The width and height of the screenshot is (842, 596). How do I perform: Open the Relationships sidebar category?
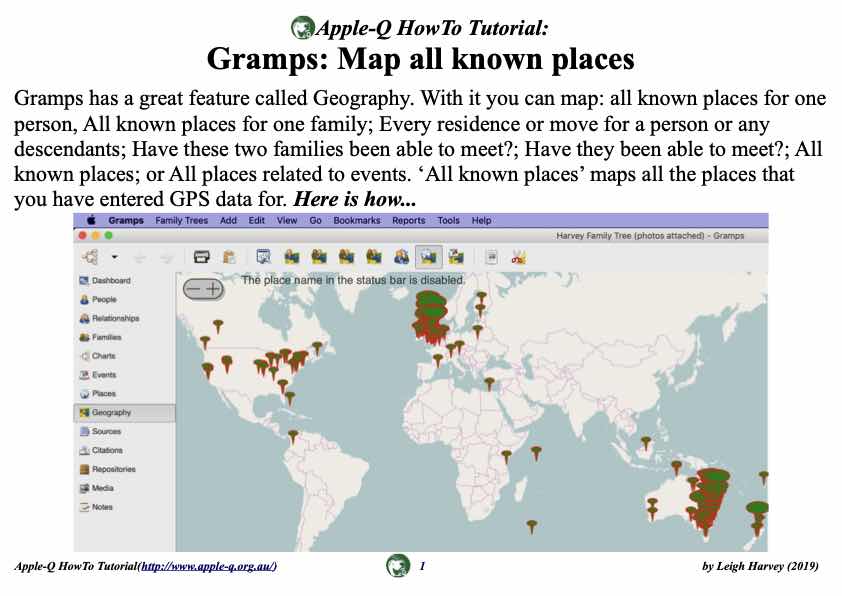pyautogui.click(x=110, y=318)
